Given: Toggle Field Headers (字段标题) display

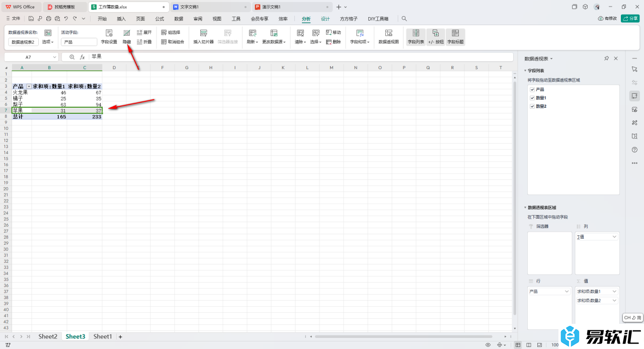Looking at the screenshot, I should click(x=455, y=37).
